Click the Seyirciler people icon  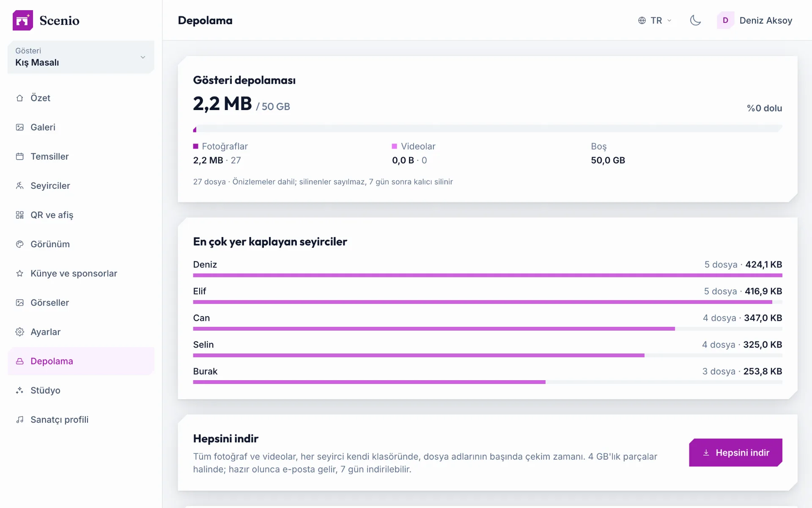click(20, 186)
